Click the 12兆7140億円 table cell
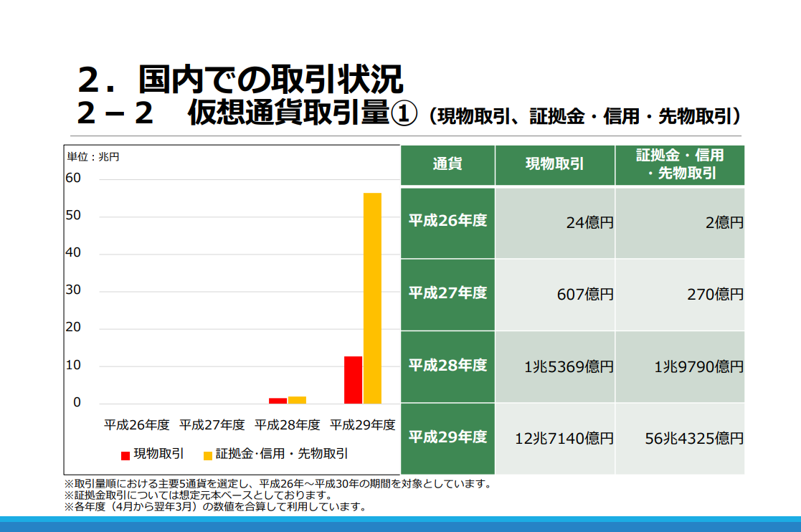801x532 pixels. click(x=554, y=439)
